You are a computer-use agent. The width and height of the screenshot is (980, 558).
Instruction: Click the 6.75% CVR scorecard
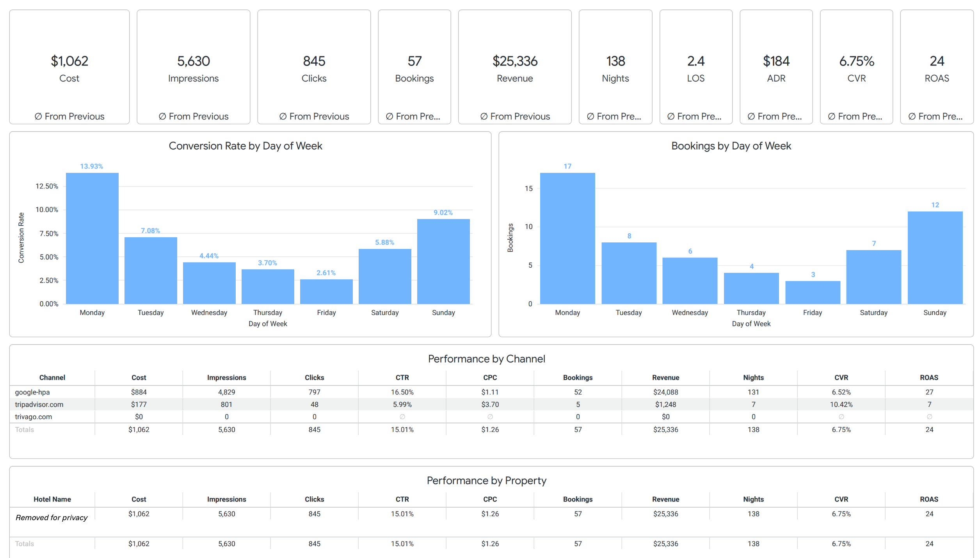coord(857,67)
